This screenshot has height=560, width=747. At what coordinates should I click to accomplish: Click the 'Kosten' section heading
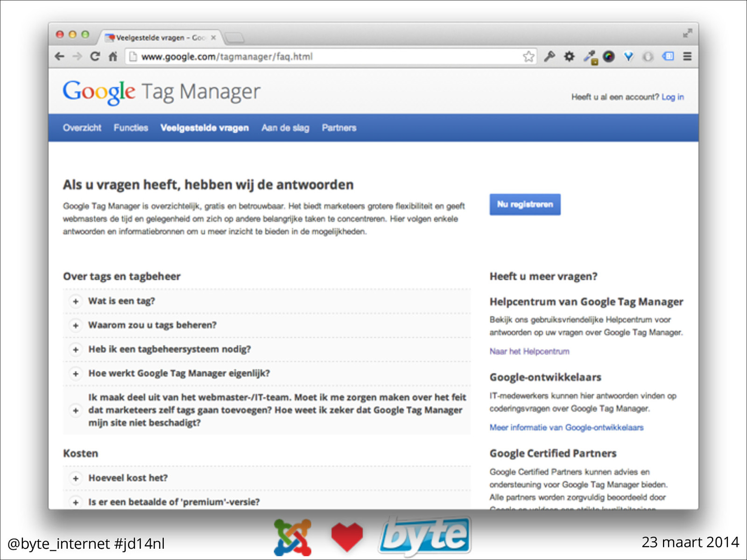[81, 454]
